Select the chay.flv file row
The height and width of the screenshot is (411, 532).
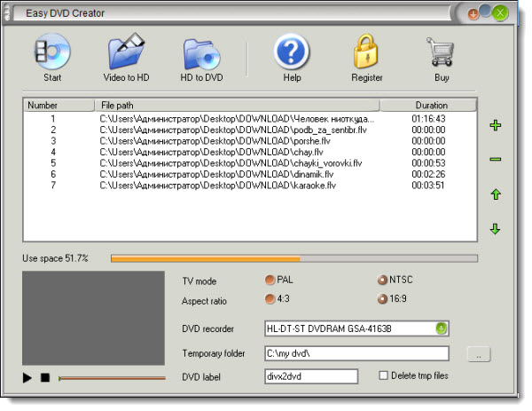coord(250,152)
